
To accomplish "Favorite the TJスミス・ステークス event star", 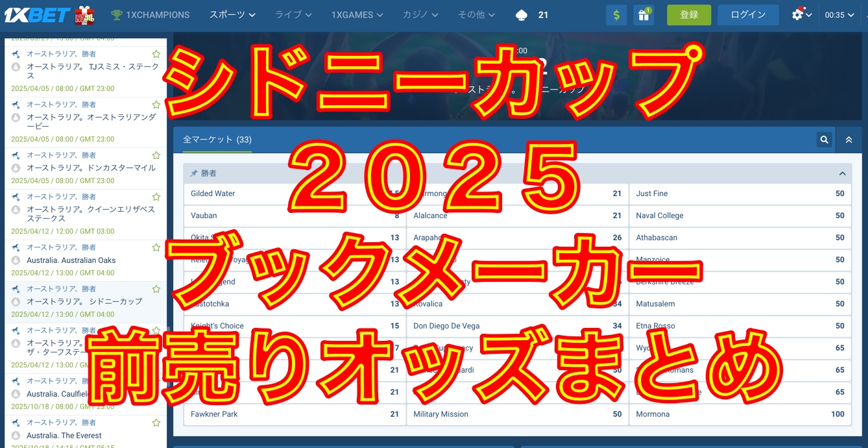I will [156, 54].
